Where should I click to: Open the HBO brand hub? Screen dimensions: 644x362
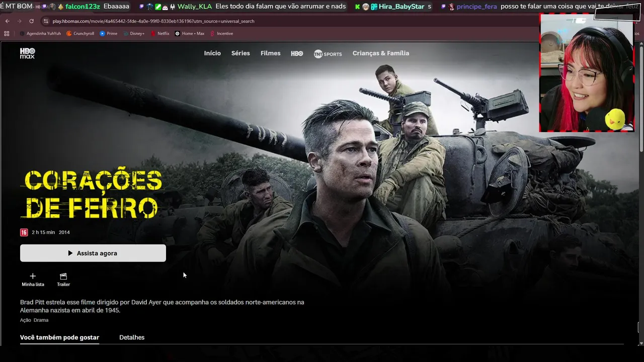[297, 53]
